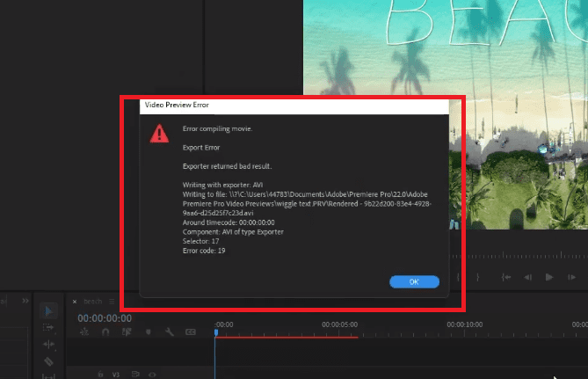This screenshot has height=379, width=588.
Task: Toggle sync lock on V3 track
Action: click(135, 374)
